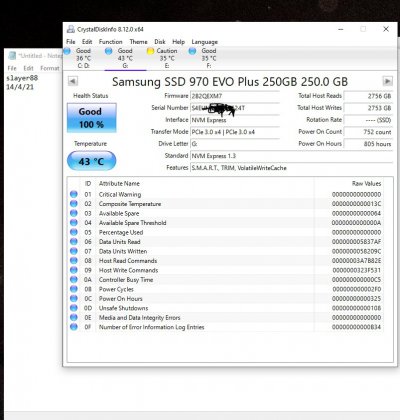Click status icon of Host Write Commands row
This screenshot has width=400, height=420.
point(74,270)
